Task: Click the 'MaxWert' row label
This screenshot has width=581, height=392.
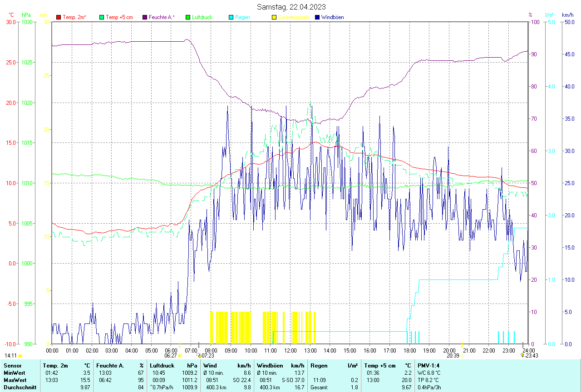Action: 15,380
